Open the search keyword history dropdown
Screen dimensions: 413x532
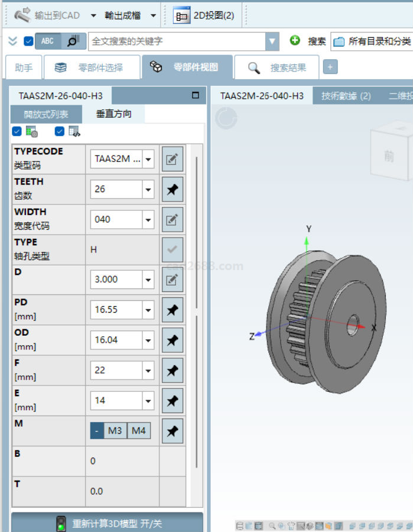click(x=272, y=41)
